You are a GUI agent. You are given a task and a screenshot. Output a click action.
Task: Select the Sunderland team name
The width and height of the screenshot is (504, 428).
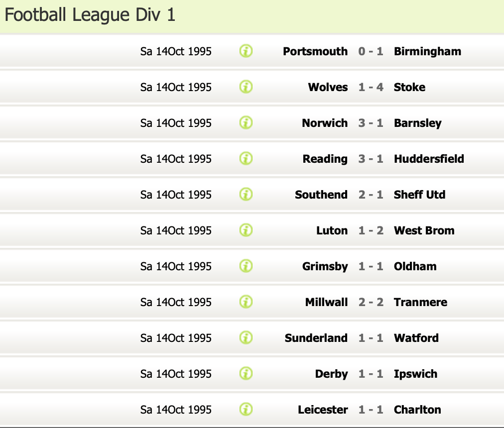click(x=316, y=338)
